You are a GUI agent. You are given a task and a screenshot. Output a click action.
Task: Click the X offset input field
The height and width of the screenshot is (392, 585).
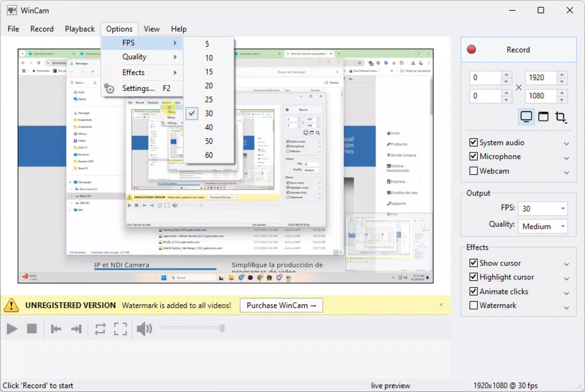[x=485, y=77]
